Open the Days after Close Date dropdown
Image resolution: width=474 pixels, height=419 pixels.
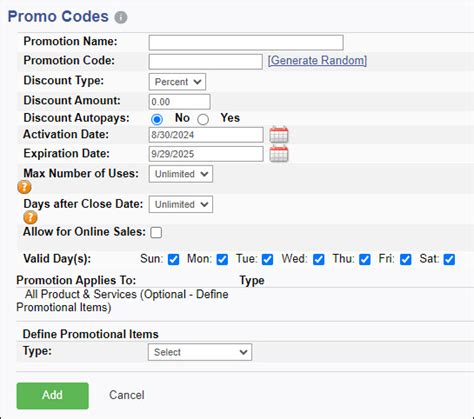181,204
